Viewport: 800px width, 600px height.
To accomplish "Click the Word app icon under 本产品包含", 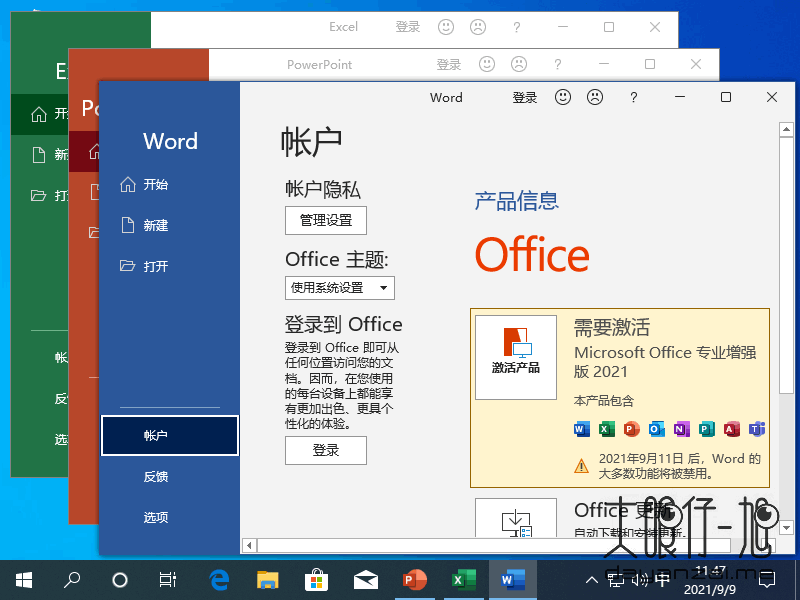I will point(582,429).
